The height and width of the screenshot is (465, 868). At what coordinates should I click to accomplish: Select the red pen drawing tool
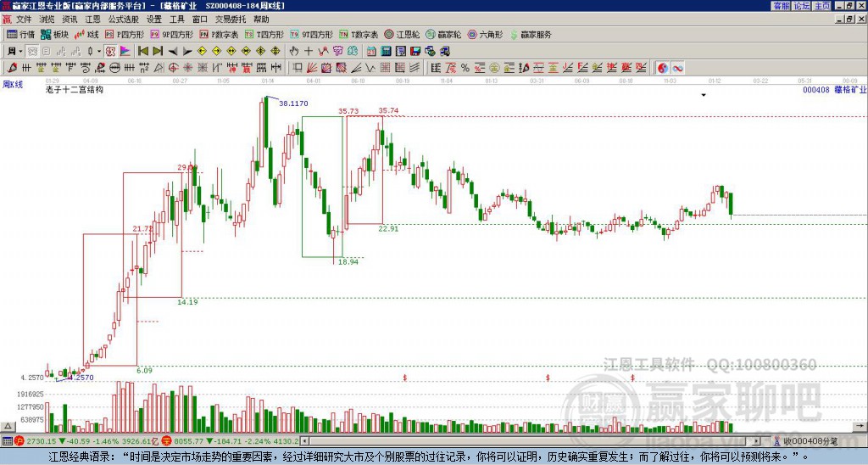pos(12,68)
